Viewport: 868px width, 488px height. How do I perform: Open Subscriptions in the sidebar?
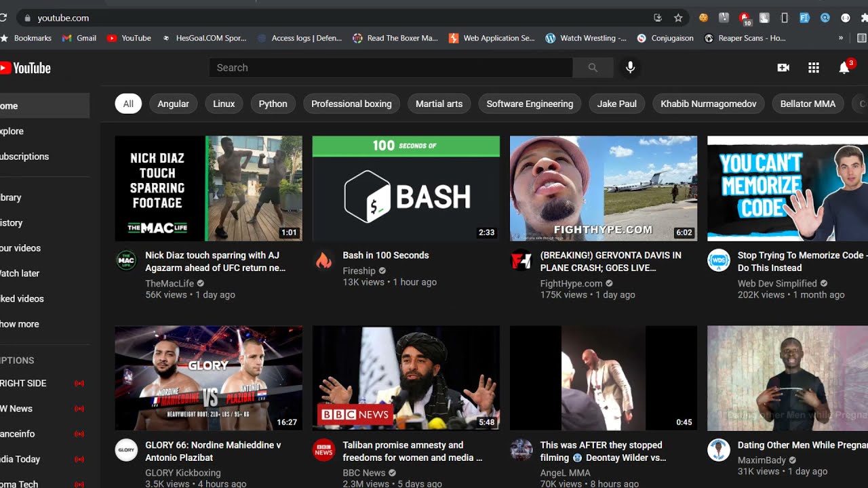44,157
